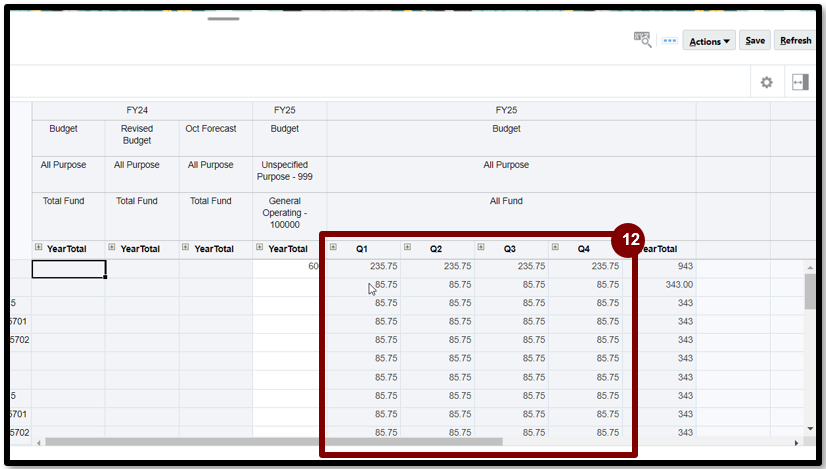Click the blue three-dots more options icon
The height and width of the screenshot is (469, 826).
tap(670, 41)
